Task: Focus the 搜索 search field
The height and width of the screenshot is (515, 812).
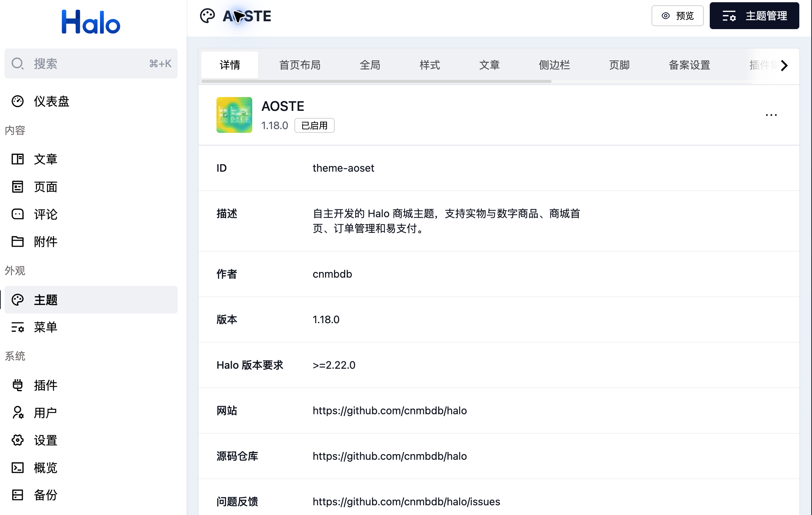Action: coord(91,63)
